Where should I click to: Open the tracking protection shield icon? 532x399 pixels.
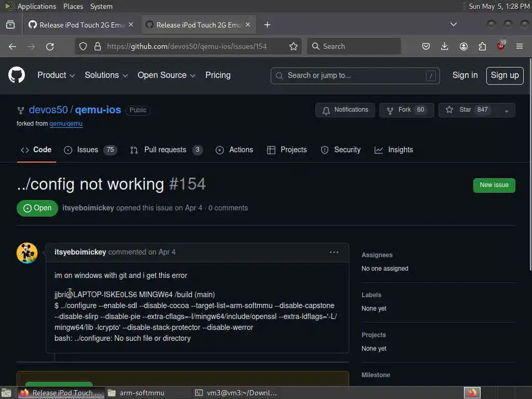pyautogui.click(x=83, y=46)
